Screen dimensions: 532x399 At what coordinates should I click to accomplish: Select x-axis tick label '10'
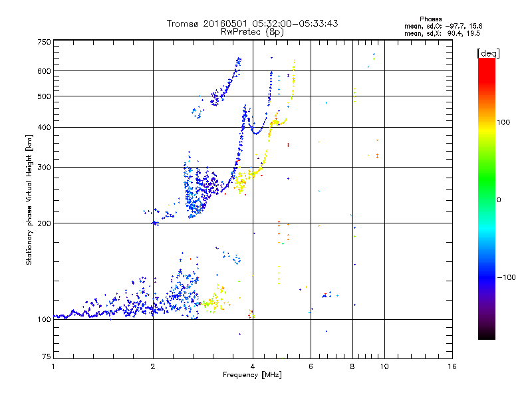384,366
